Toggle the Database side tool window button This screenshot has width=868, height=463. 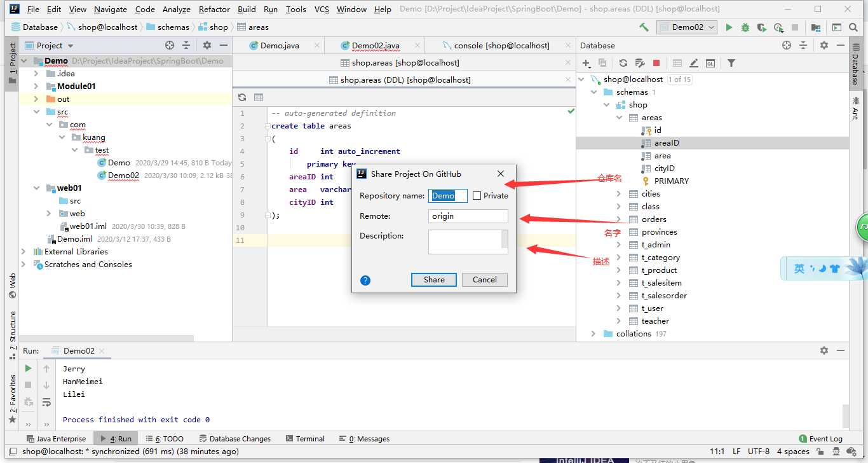tap(855, 63)
